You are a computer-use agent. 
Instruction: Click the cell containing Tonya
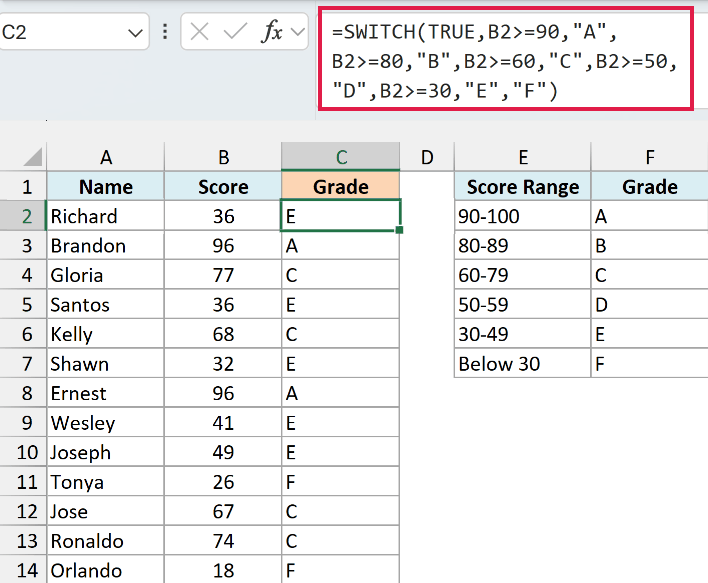point(106,482)
